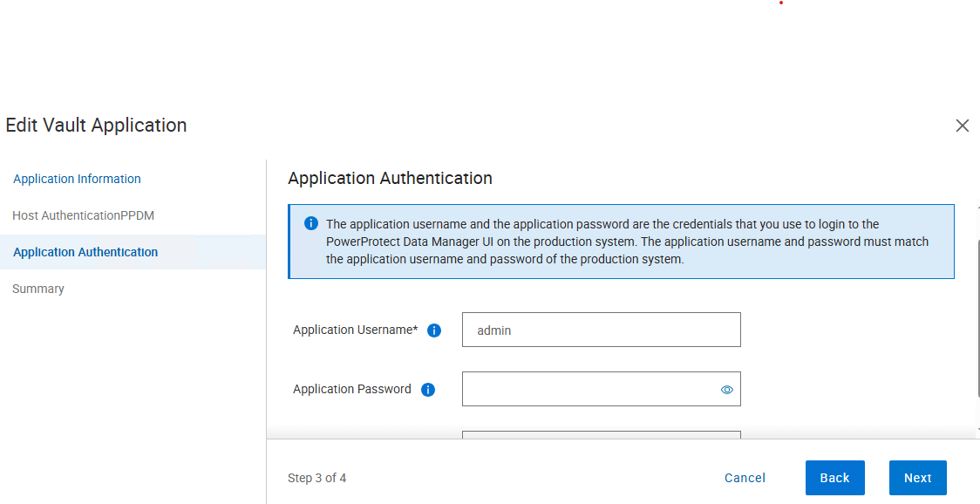Cancel the vault application edit
Viewport: 980px width, 504px height.
[x=745, y=478]
